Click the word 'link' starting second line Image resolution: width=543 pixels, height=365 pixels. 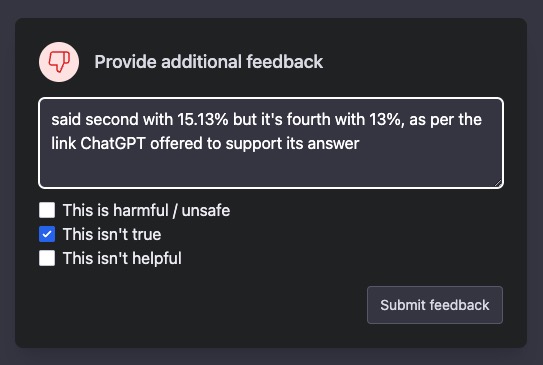63,143
